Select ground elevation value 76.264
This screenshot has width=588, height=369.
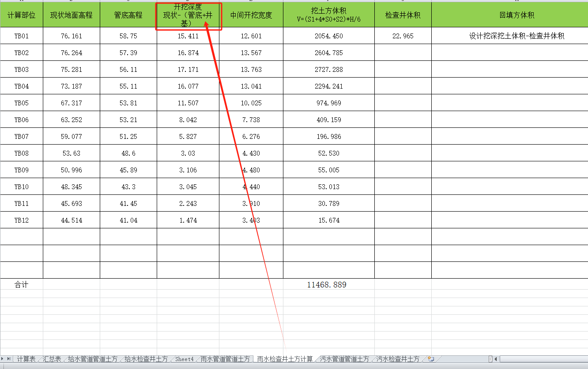pyautogui.click(x=72, y=52)
